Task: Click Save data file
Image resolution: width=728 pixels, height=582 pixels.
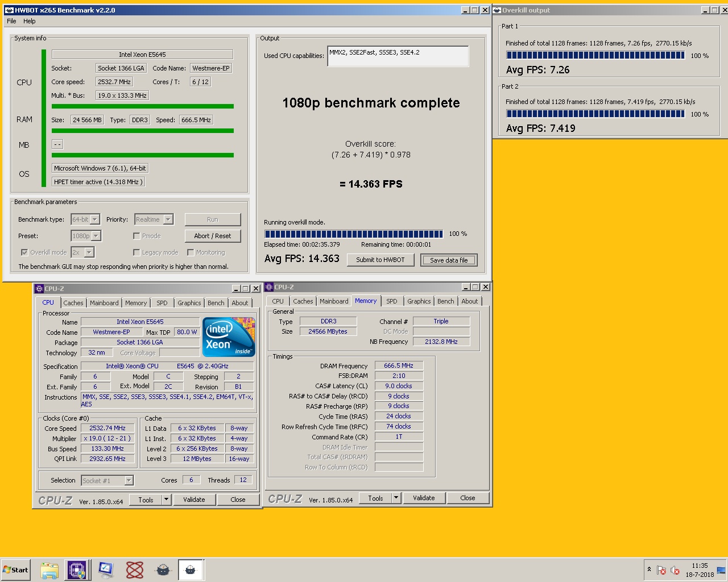Action: pos(449,260)
